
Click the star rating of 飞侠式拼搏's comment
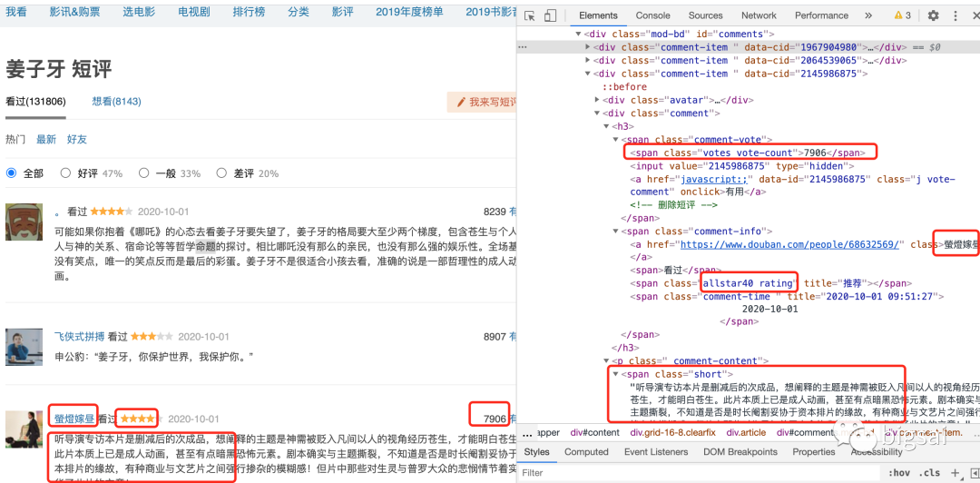[152, 337]
